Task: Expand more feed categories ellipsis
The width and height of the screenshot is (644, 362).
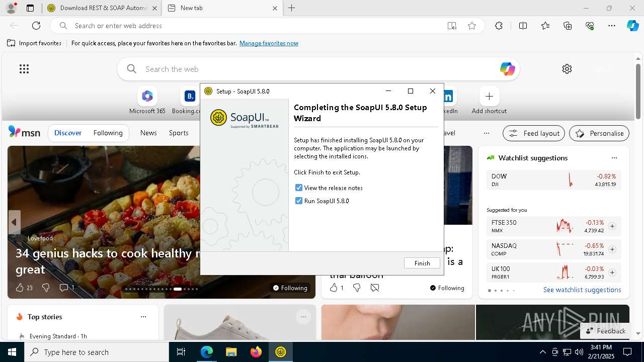Action: pos(486,133)
